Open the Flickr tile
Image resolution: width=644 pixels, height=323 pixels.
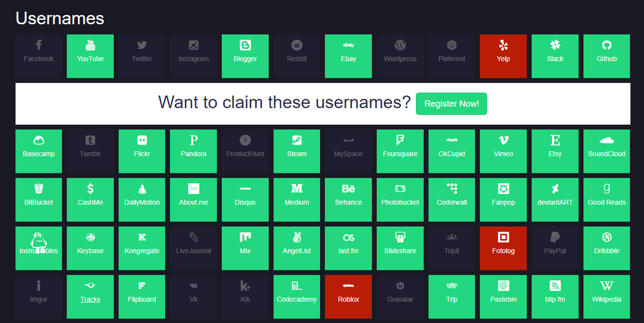click(142, 151)
